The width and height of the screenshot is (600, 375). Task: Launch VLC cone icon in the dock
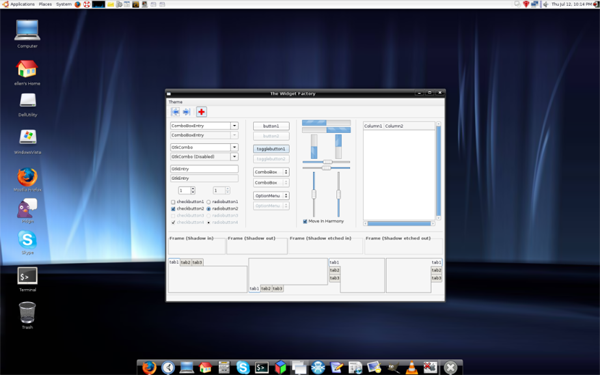pyautogui.click(x=412, y=367)
